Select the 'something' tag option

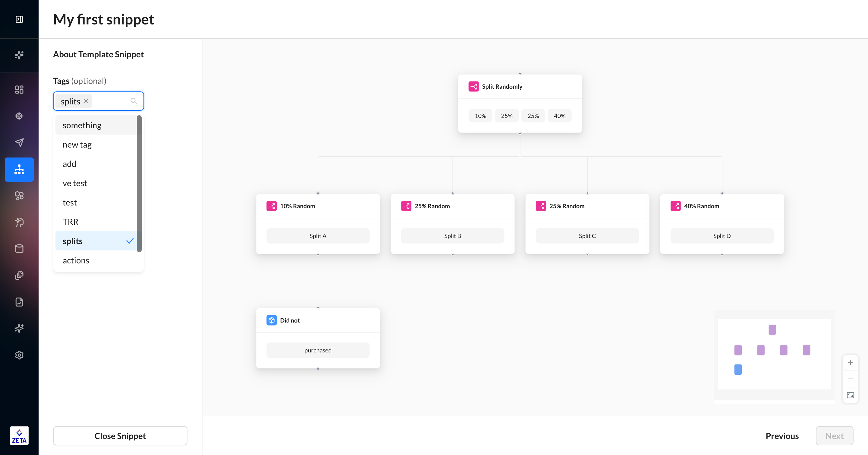[96, 125]
